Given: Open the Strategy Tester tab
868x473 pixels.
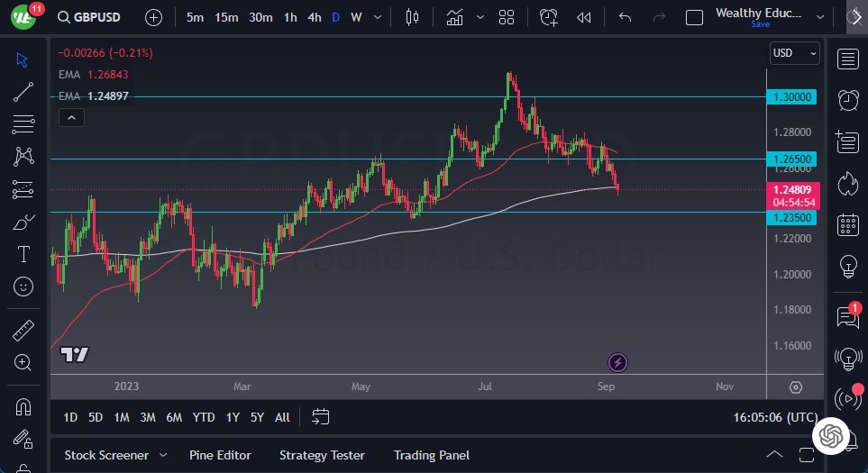Looking at the screenshot, I should pyautogui.click(x=322, y=456).
